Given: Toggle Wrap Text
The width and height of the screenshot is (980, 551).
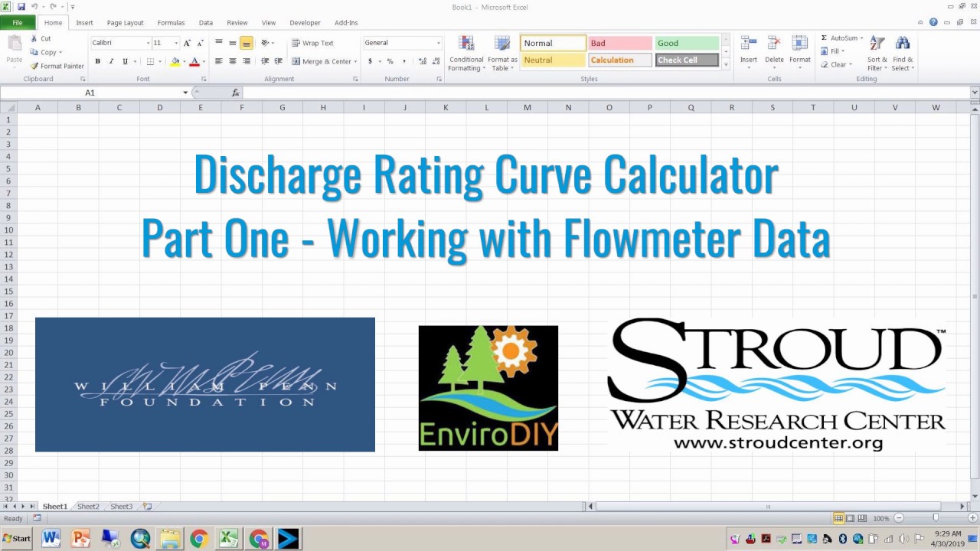Looking at the screenshot, I should click(312, 43).
